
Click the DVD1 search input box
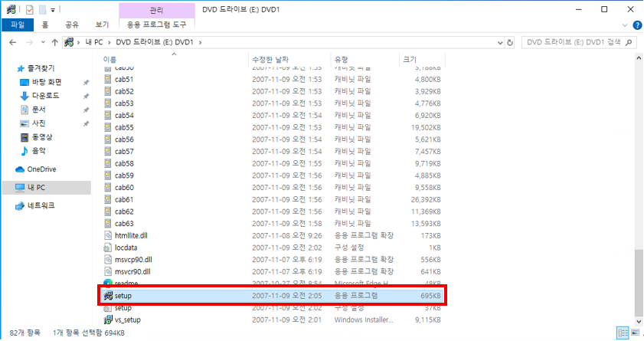(x=574, y=41)
